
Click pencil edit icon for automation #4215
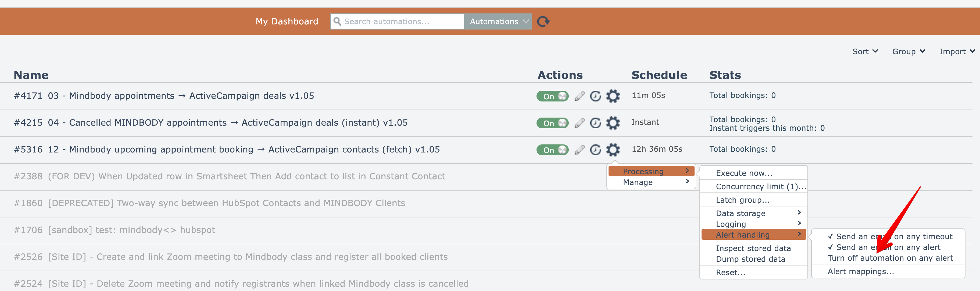(580, 123)
